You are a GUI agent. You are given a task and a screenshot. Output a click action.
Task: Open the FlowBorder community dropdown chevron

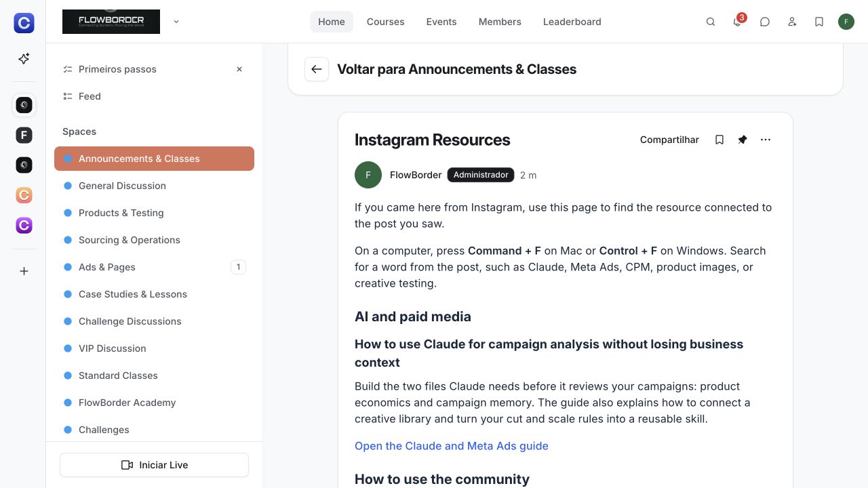176,22
